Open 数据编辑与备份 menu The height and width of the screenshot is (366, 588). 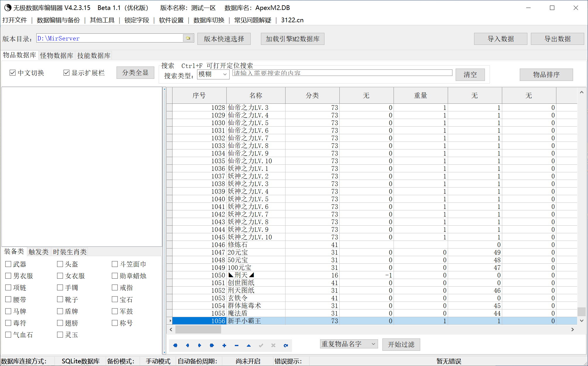click(x=58, y=20)
